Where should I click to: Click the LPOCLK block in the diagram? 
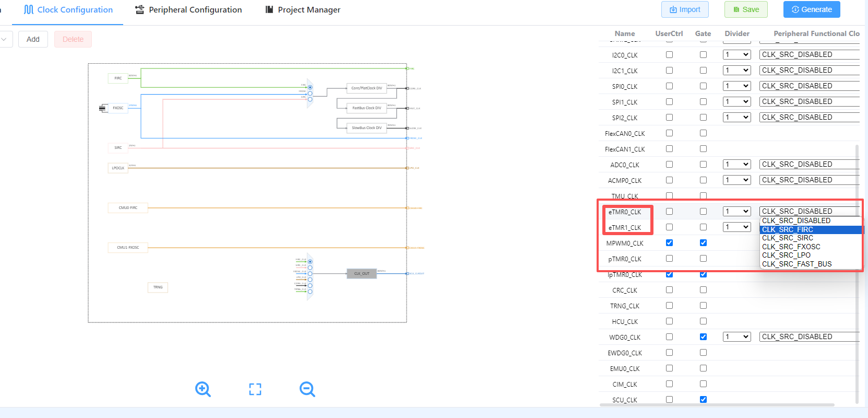pyautogui.click(x=118, y=168)
